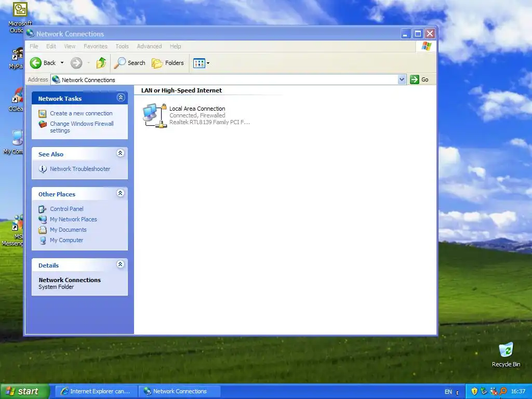Select the Local Area Connection icon
The height and width of the screenshot is (399, 532).
click(x=155, y=116)
